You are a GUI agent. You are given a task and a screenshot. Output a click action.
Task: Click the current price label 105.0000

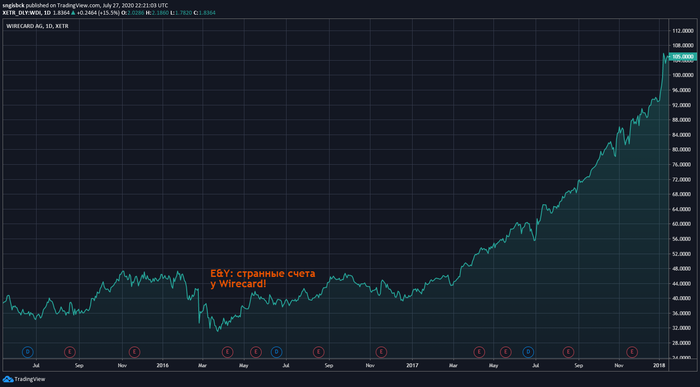pyautogui.click(x=683, y=57)
